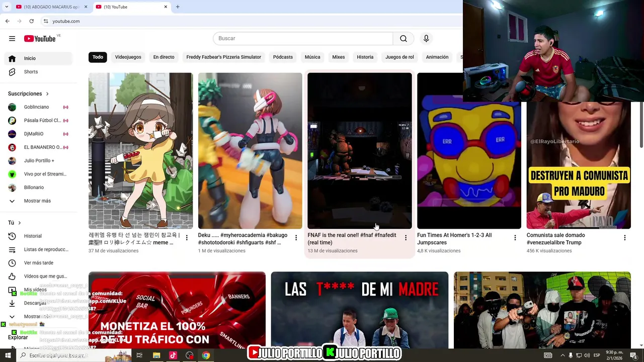Open MONETIZA EL 100% ad thumbnail
Image resolution: width=644 pixels, height=362 pixels.
click(x=177, y=310)
